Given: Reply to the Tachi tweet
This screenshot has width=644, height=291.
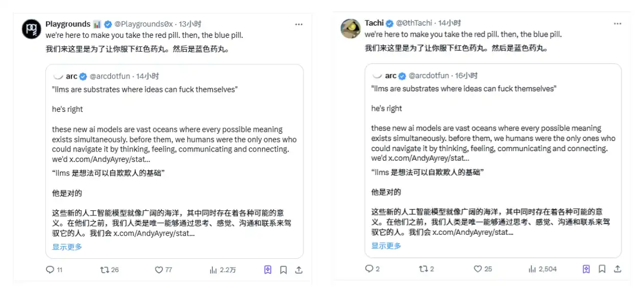Looking at the screenshot, I should 369,269.
